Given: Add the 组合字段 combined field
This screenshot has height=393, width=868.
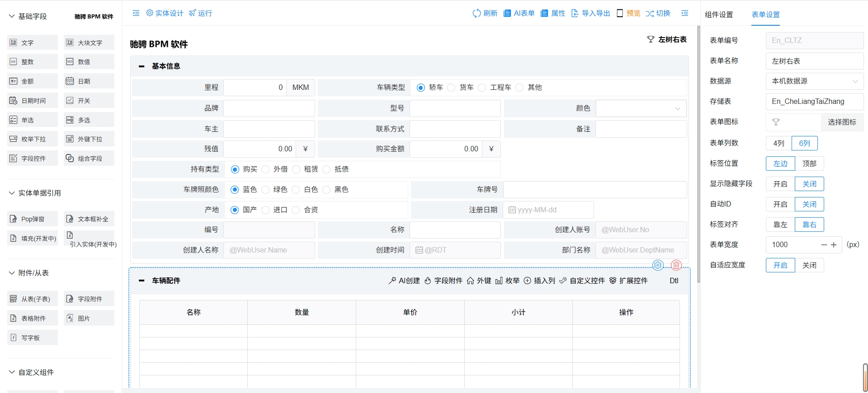Looking at the screenshot, I should point(89,158).
